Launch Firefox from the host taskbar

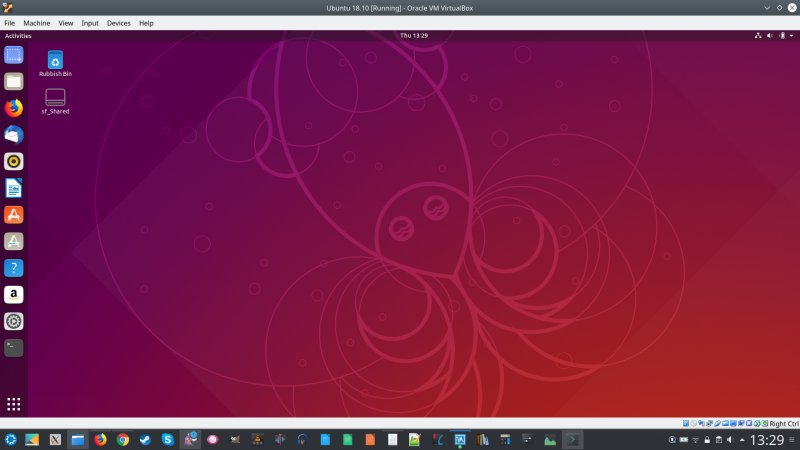(101, 439)
